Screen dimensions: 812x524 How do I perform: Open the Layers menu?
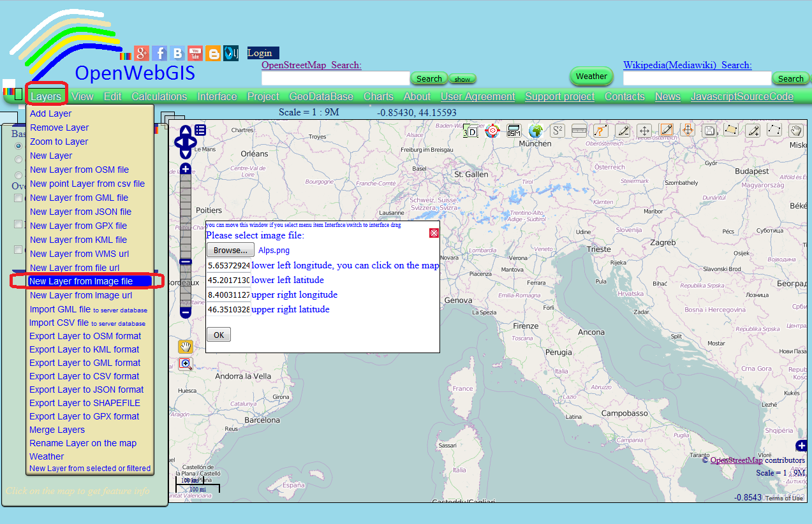pos(47,97)
